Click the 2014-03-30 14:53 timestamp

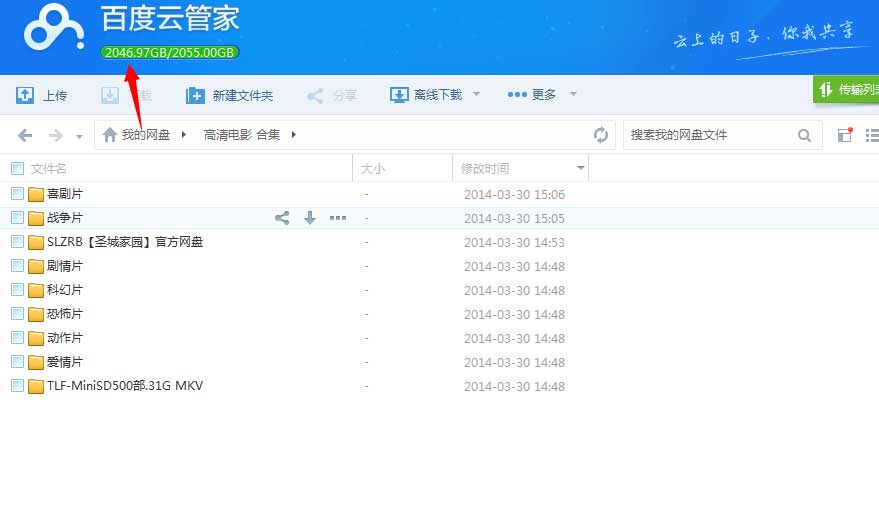(x=515, y=243)
